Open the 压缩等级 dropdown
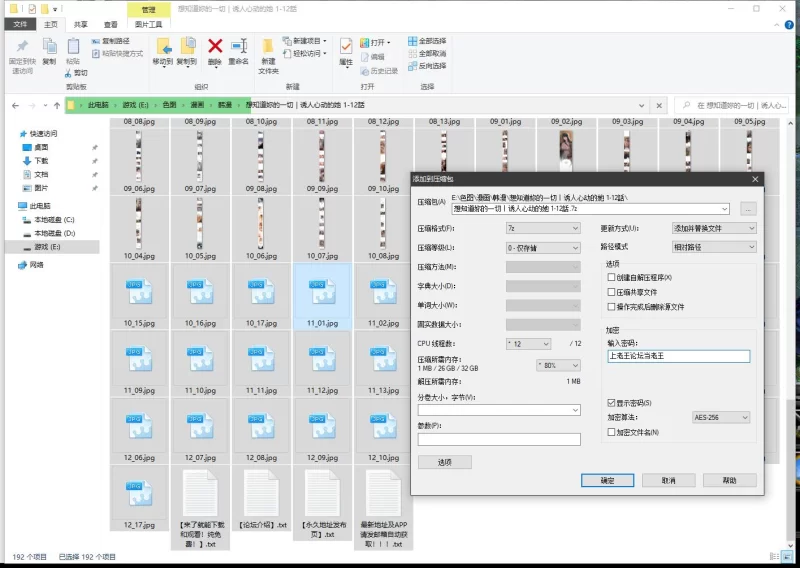Viewport: 800px width, 568px height. 542,247
